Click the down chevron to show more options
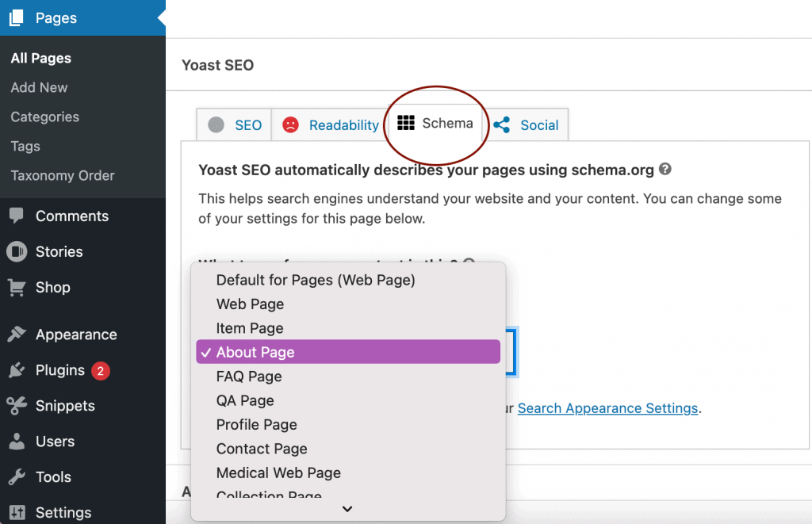 tap(347, 509)
